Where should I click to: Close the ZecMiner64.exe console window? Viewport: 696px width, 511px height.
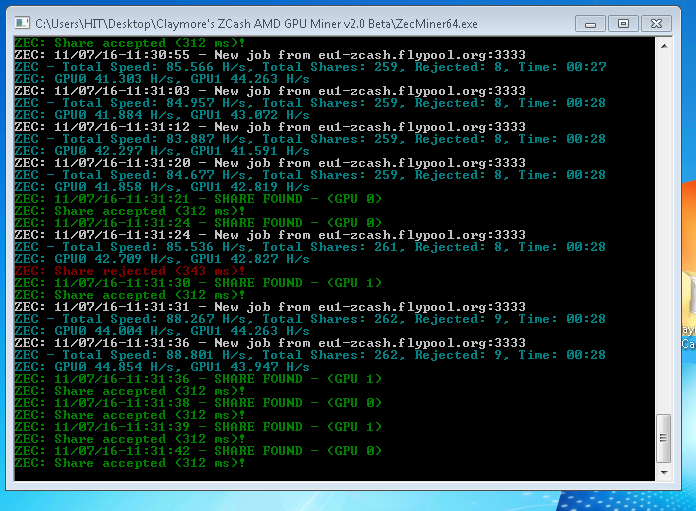pos(656,24)
